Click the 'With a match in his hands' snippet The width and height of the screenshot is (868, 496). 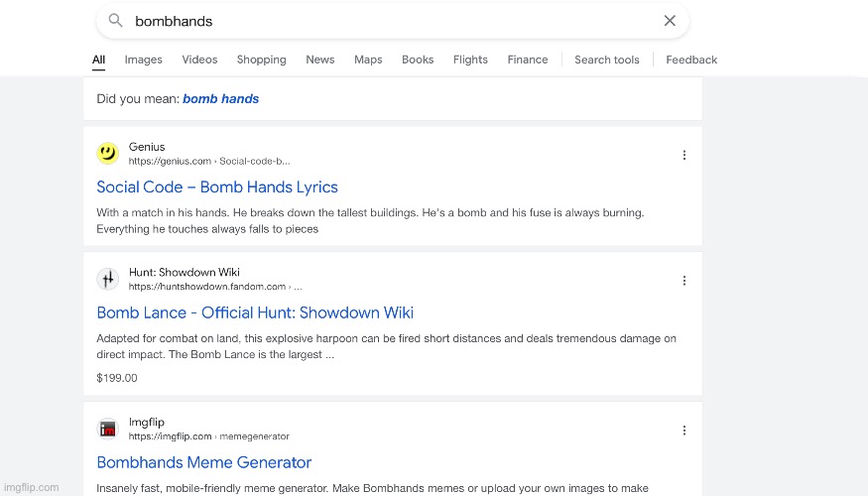pyautogui.click(x=370, y=221)
